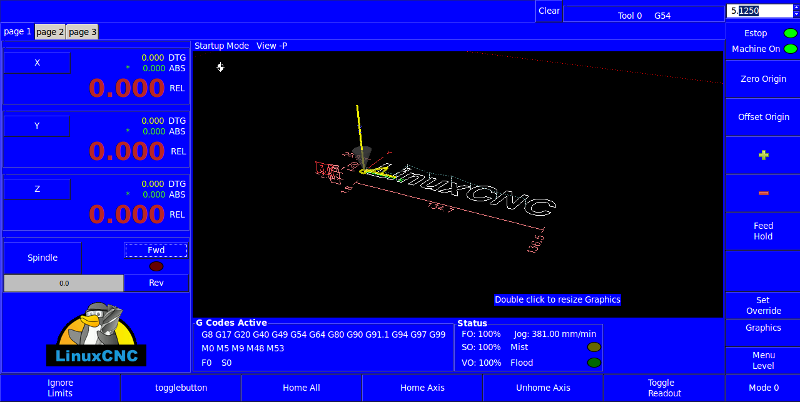This screenshot has height=402, width=800.
Task: Switch to the page 1 tab
Action: pyautogui.click(x=18, y=32)
